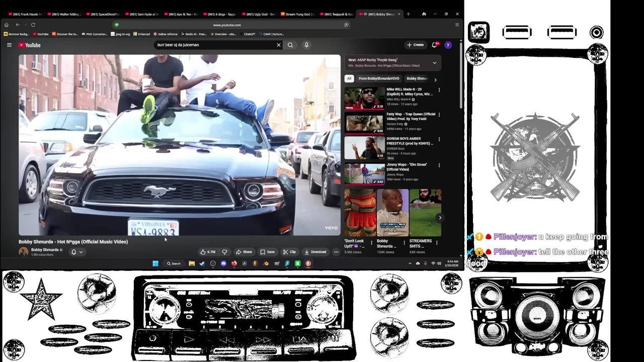The height and width of the screenshot is (362, 644).
Task: Click the www.youtube.com address bar
Action: 227,25
